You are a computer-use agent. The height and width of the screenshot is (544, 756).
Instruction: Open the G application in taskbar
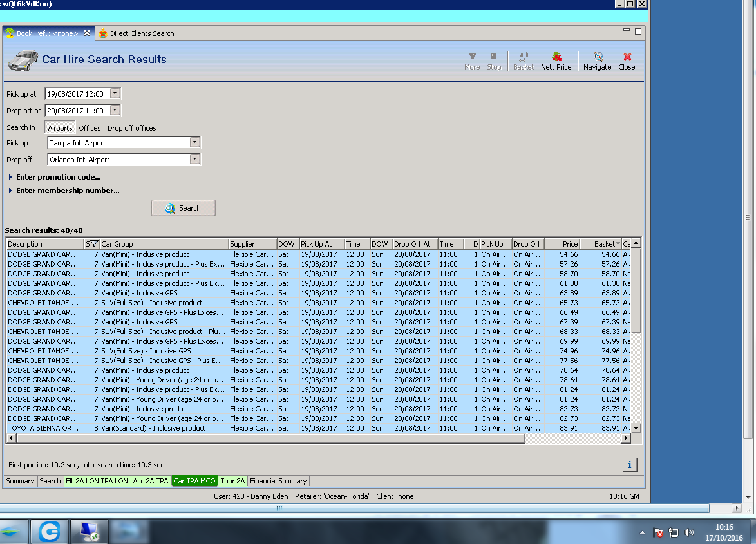click(49, 532)
